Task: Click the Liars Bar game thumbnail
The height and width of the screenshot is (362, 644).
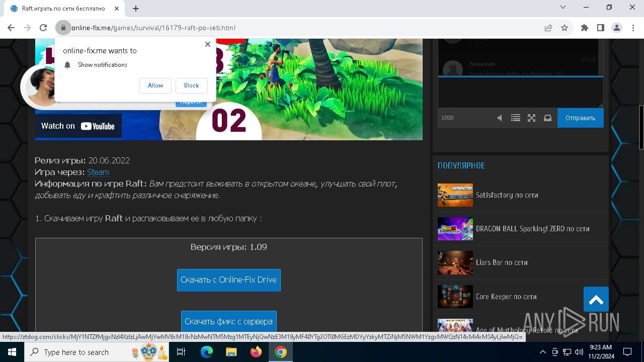Action: point(455,262)
